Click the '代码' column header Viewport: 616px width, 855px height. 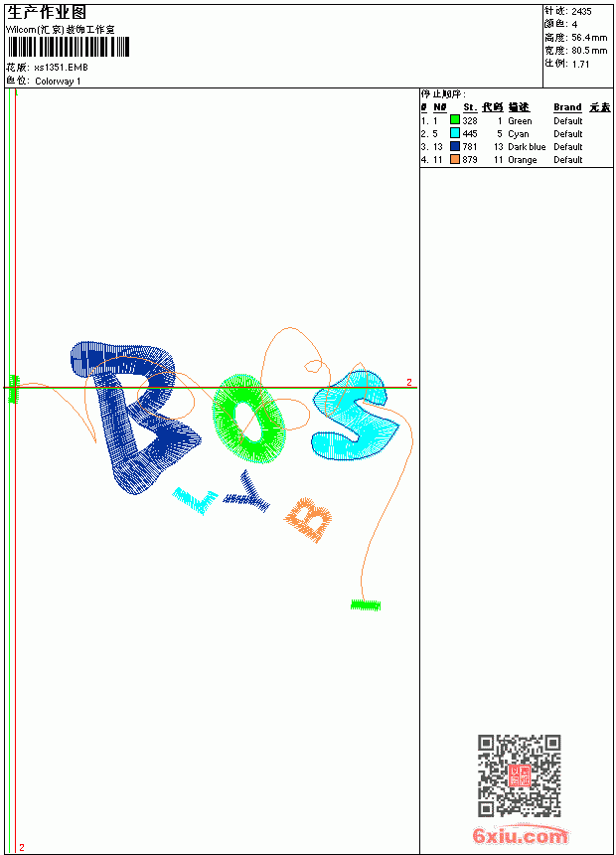[492, 107]
